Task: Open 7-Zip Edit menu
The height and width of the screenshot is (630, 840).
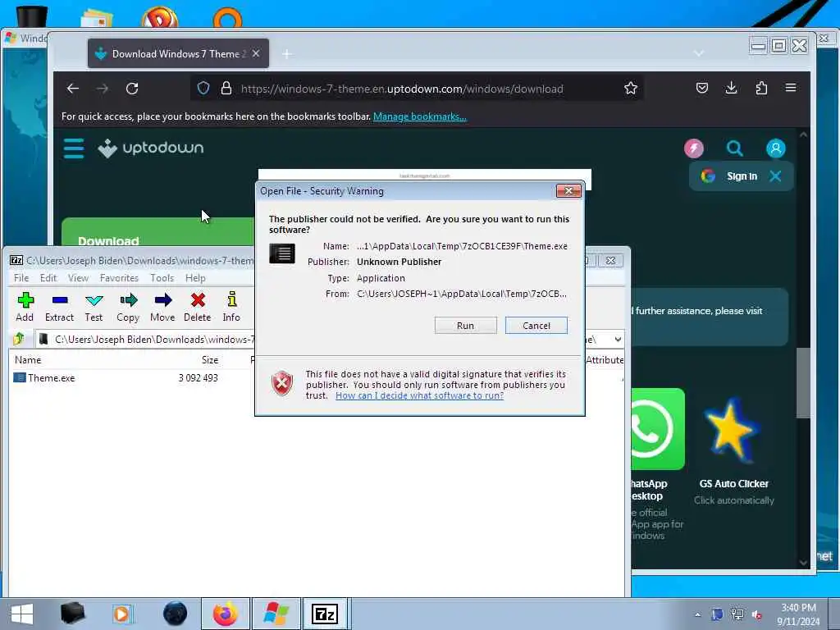Action: pyautogui.click(x=48, y=277)
